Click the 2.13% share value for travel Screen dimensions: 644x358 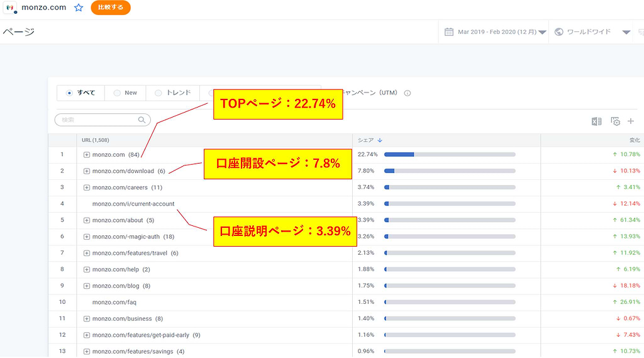coord(366,253)
